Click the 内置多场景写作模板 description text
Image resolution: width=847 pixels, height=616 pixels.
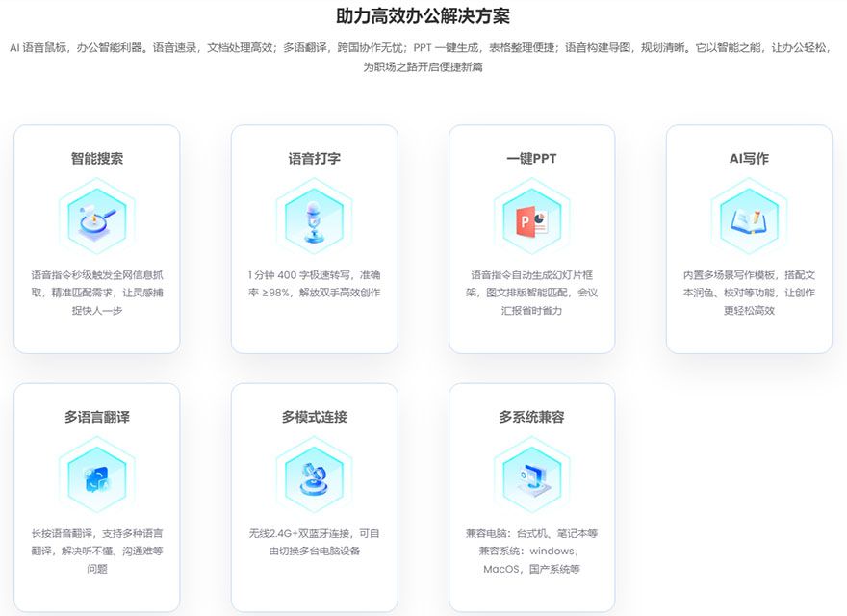(x=749, y=293)
